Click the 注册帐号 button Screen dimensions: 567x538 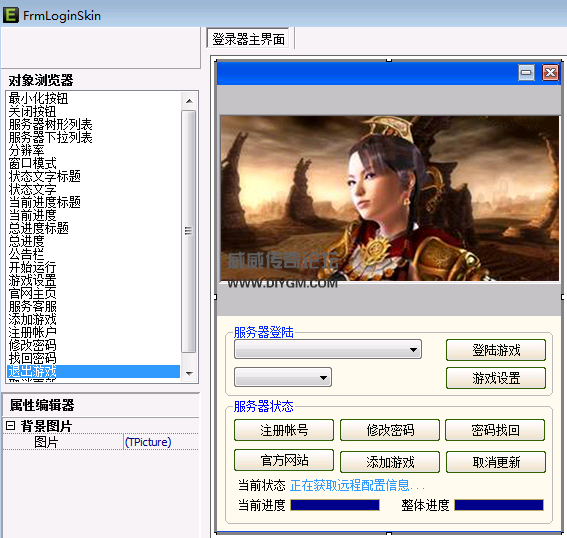point(284,430)
